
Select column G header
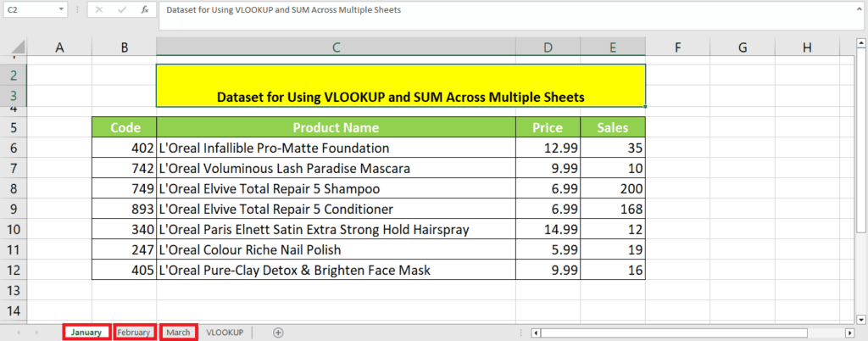click(x=743, y=48)
